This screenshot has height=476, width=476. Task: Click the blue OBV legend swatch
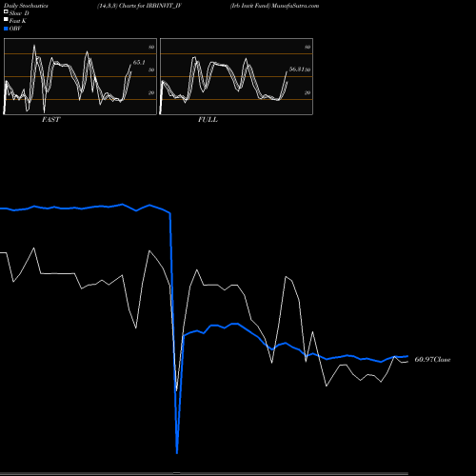[x=6, y=29]
